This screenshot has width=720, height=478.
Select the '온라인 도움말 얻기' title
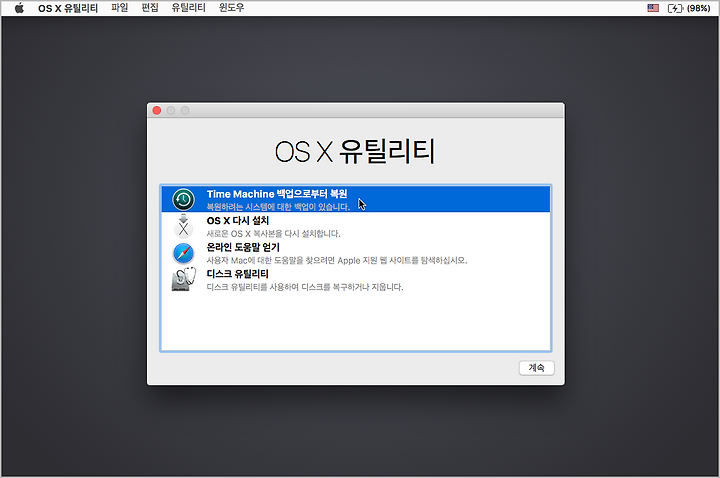click(243, 247)
